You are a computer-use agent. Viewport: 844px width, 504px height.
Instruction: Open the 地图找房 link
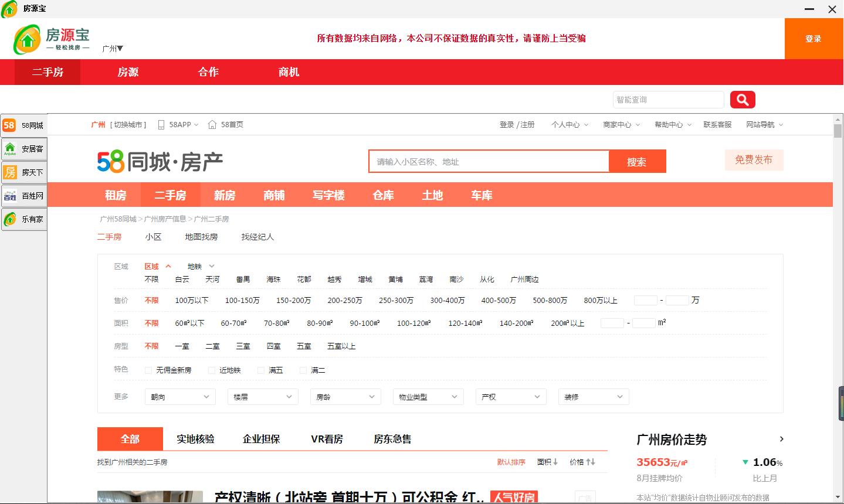(x=201, y=237)
